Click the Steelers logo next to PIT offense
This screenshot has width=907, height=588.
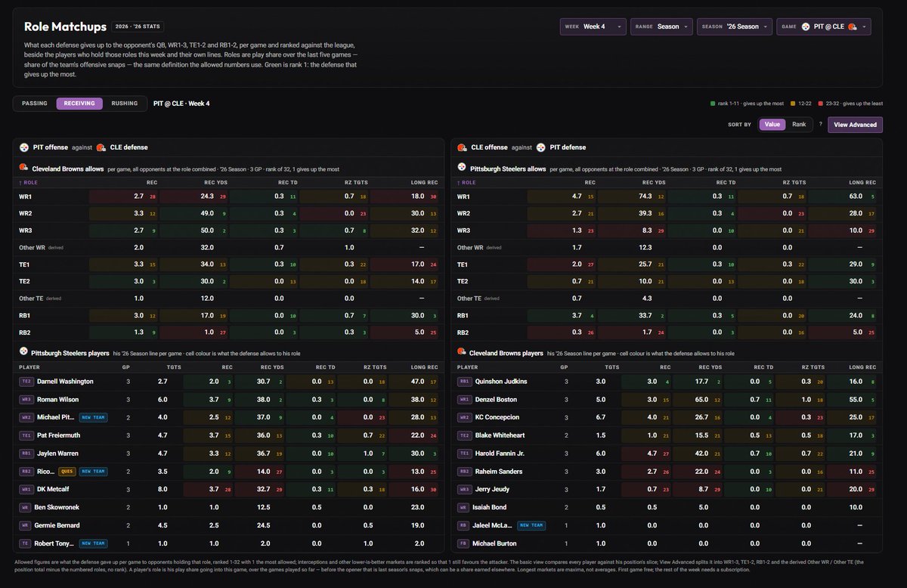[x=23, y=147]
